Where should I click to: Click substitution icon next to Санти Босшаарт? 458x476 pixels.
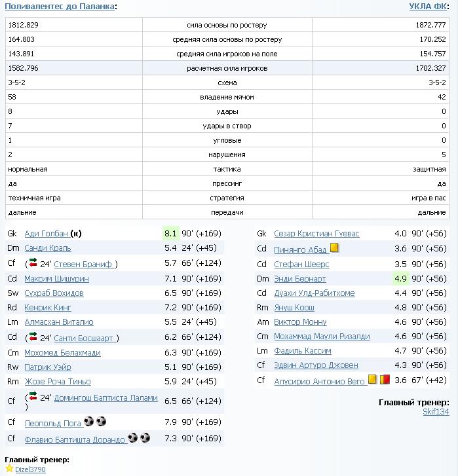33,337
